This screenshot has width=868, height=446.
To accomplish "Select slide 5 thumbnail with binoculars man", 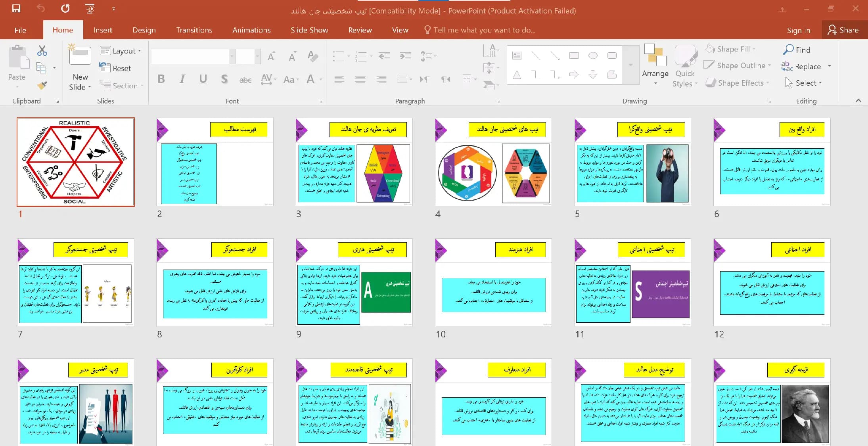I will [633, 162].
